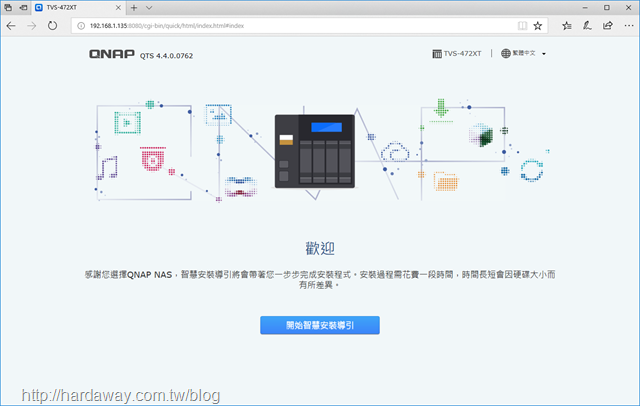Open the tabs you've set aside icon

pos(8,7)
